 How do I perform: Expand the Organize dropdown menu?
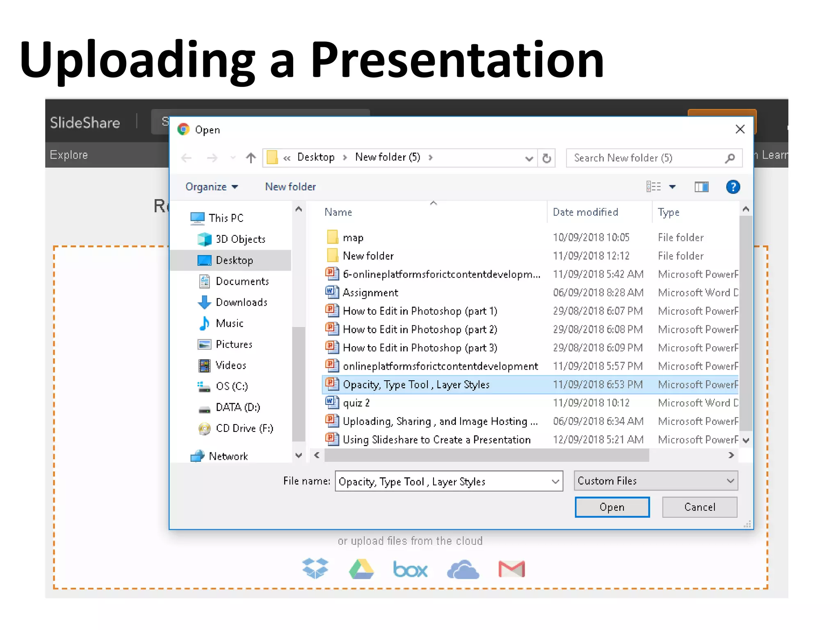pyautogui.click(x=211, y=187)
